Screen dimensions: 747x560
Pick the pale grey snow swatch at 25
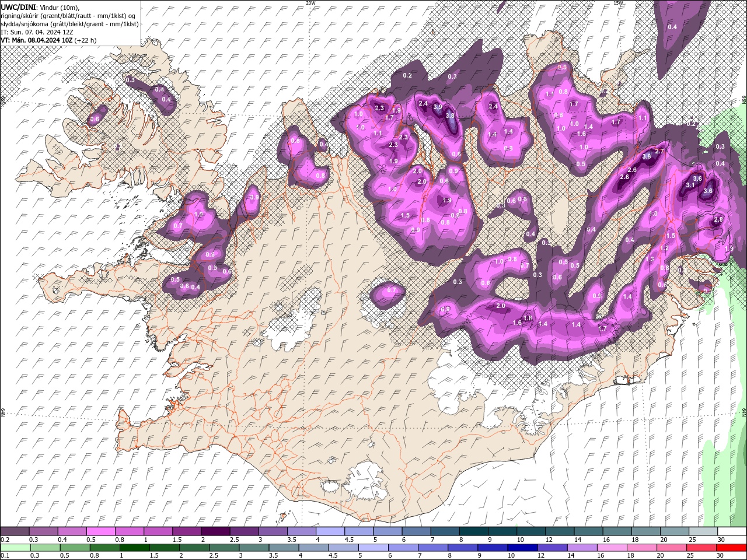pyautogui.click(x=703, y=531)
